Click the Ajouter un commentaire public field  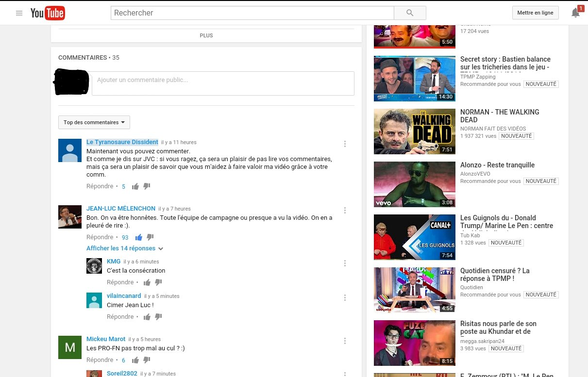click(223, 83)
